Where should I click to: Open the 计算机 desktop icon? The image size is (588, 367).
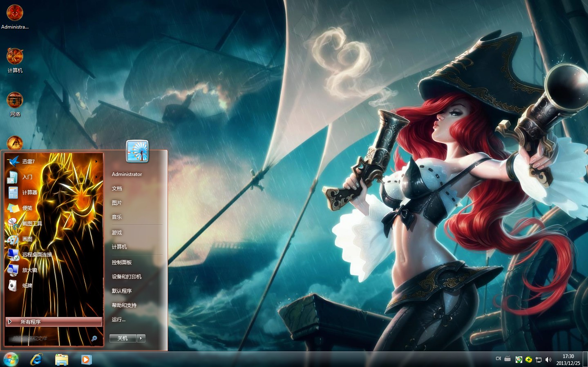pyautogui.click(x=15, y=60)
